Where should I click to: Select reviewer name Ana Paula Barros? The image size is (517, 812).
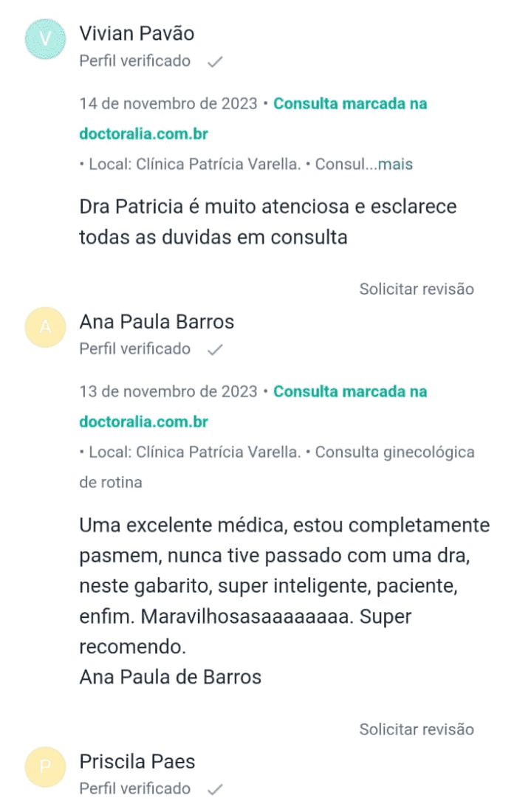[157, 322]
